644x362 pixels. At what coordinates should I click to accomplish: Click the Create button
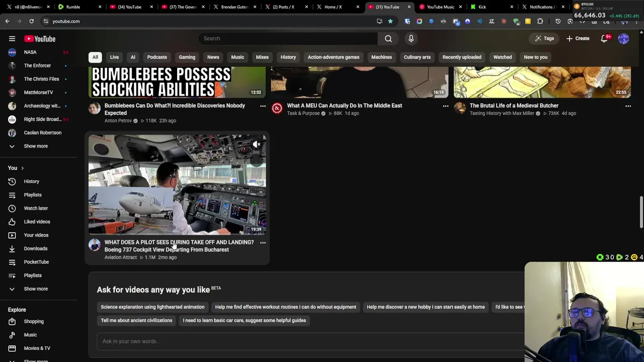[578, 39]
